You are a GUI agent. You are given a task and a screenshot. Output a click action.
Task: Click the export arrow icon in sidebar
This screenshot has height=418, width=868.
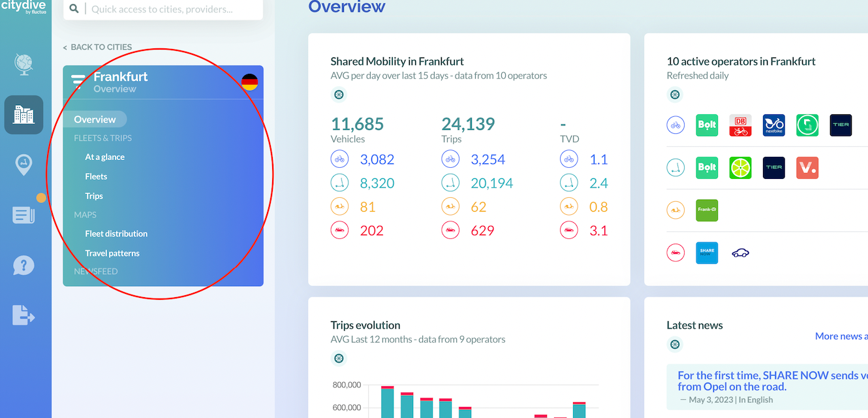23,315
